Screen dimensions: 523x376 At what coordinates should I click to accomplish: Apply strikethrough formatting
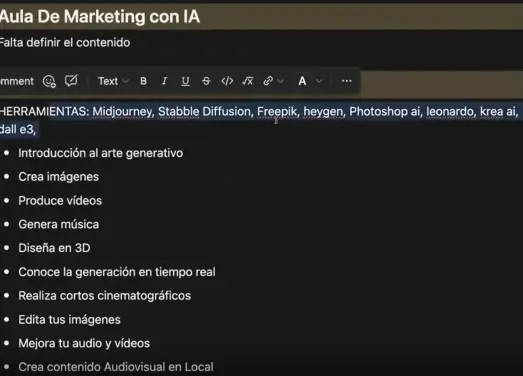[x=206, y=81]
